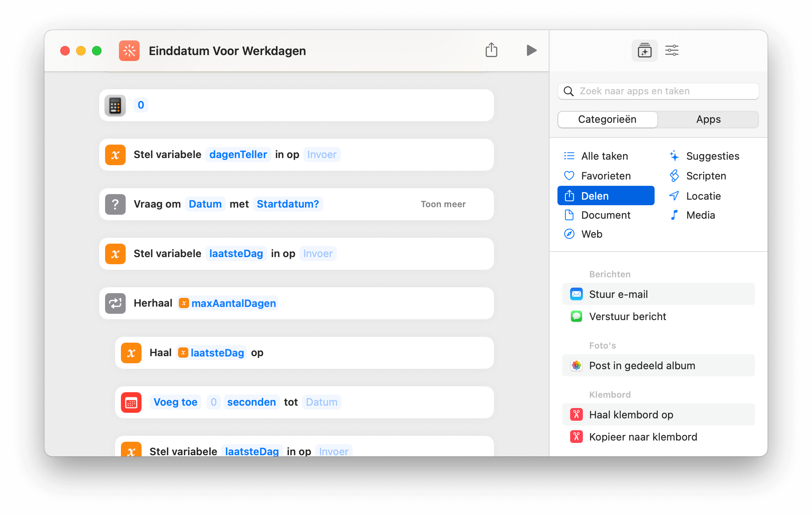Edit the Startdatum? prompt text
Viewport: 812px width, 515px height.
pos(288,204)
